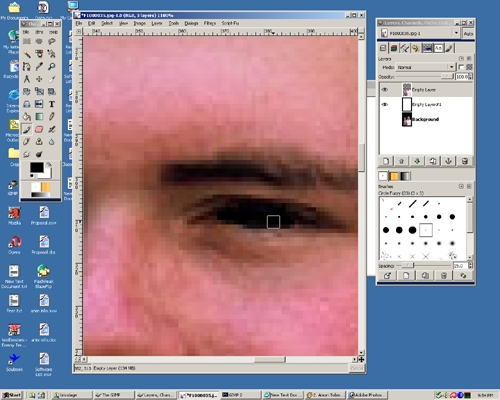Select the Bucket Fill tool
Image resolution: width=500 pixels, height=400 pixels.
27,117
